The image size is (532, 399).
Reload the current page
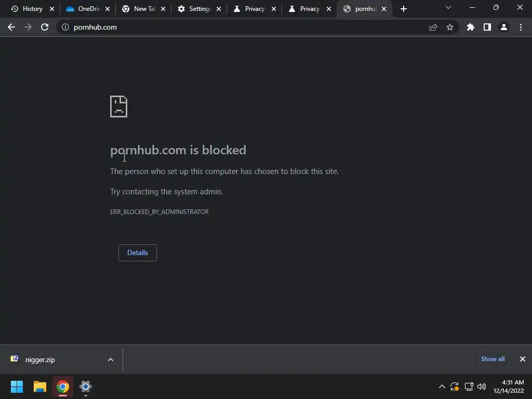coord(45,27)
